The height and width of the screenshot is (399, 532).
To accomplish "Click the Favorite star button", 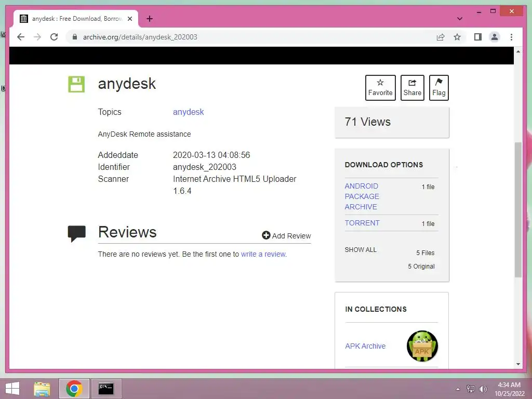I will coord(380,87).
